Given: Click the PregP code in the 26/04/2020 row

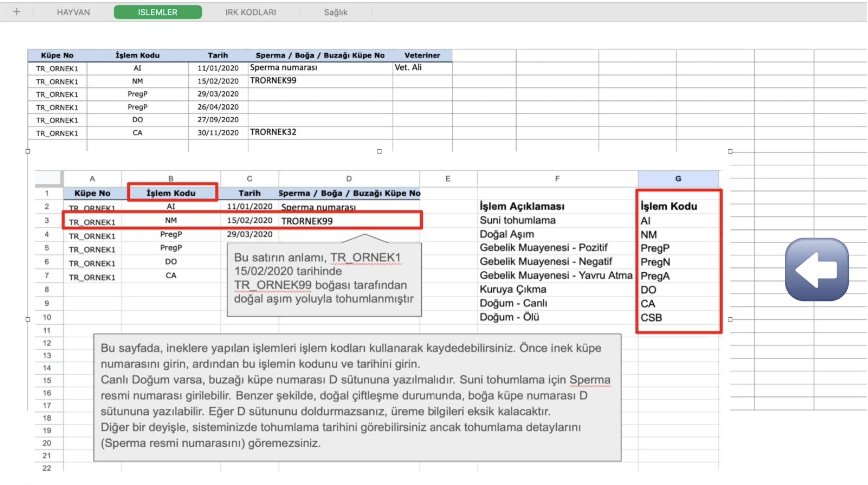Looking at the screenshot, I should coord(138,107).
